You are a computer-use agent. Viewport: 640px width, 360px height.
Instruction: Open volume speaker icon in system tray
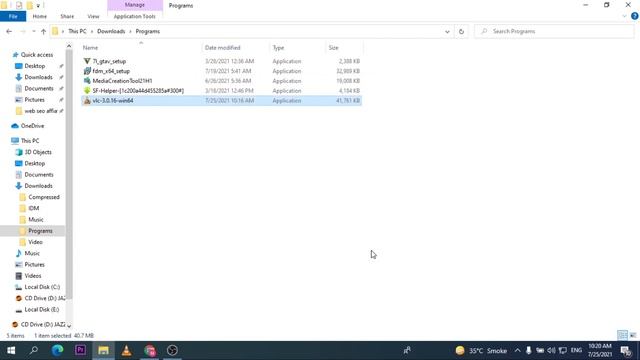tap(551, 351)
